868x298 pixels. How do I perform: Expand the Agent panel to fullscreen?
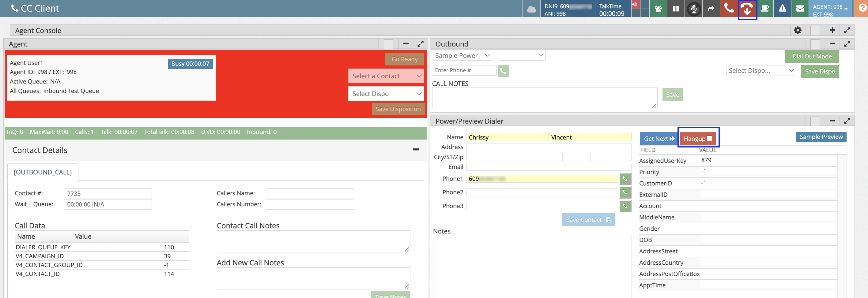click(x=420, y=44)
